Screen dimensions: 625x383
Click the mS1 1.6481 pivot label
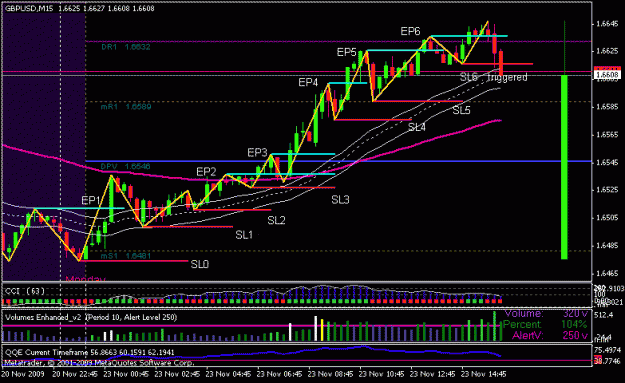tap(126, 256)
